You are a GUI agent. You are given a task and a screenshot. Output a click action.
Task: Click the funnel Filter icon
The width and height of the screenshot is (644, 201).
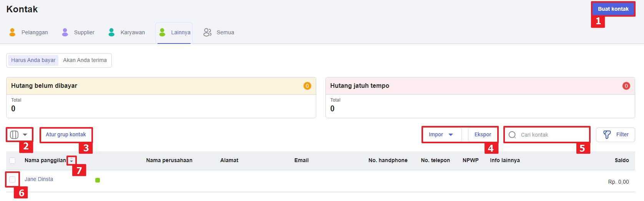(607, 135)
